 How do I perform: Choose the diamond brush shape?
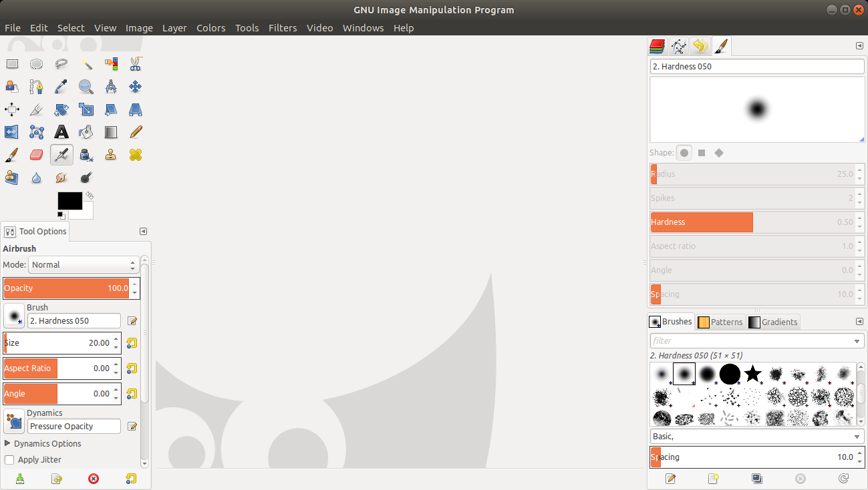pyautogui.click(x=719, y=153)
